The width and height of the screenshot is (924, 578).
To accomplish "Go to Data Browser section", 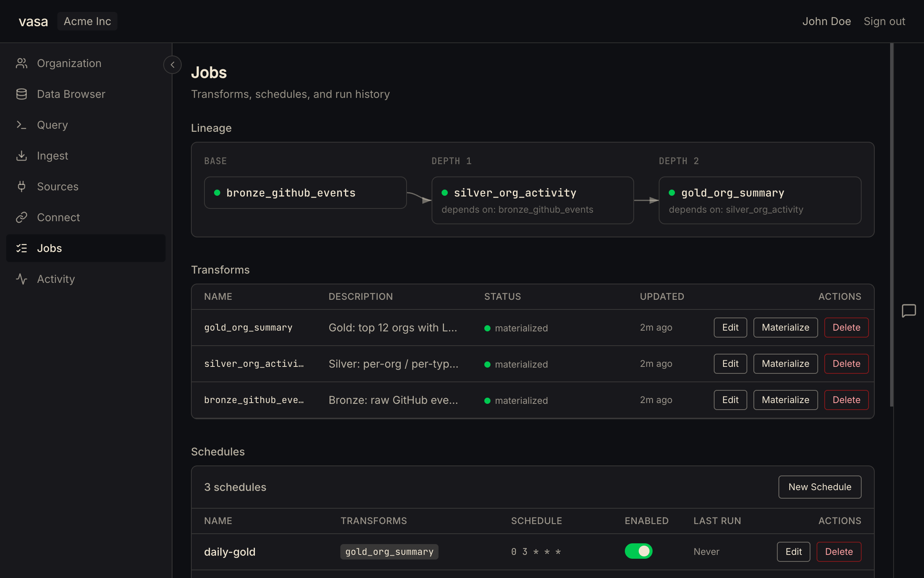I will point(86,94).
